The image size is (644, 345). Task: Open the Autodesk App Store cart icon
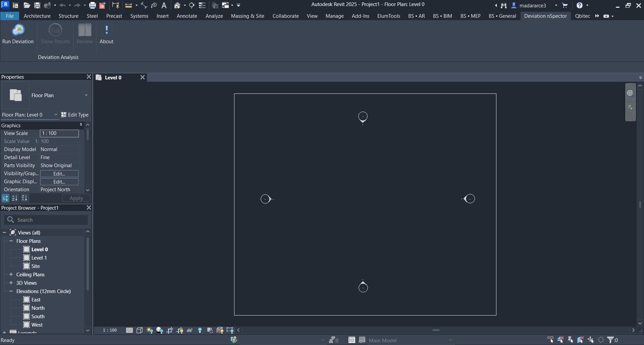pyautogui.click(x=565, y=5)
